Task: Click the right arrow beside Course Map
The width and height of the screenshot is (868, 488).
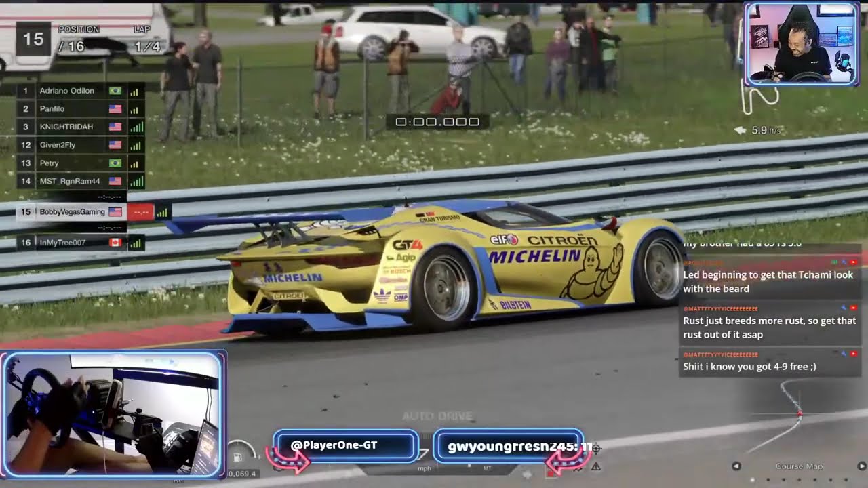Action: (862, 466)
